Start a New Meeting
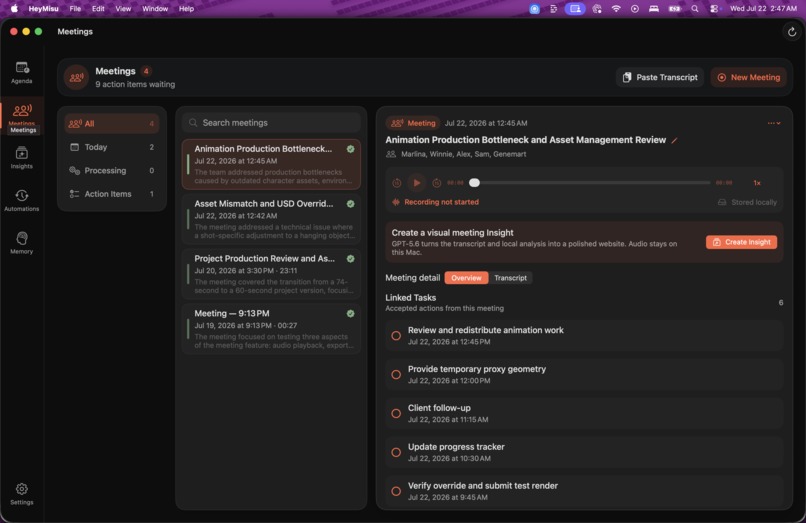The height and width of the screenshot is (523, 806). 748,77
